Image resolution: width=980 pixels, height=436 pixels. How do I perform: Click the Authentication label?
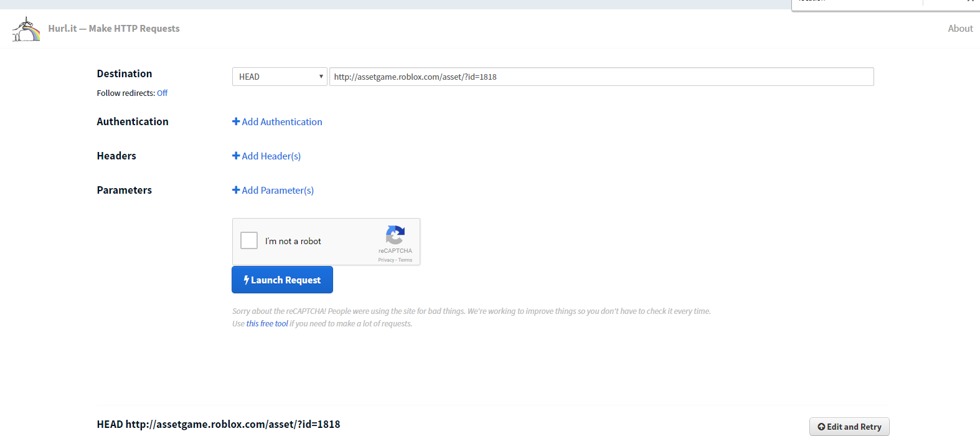click(x=133, y=121)
